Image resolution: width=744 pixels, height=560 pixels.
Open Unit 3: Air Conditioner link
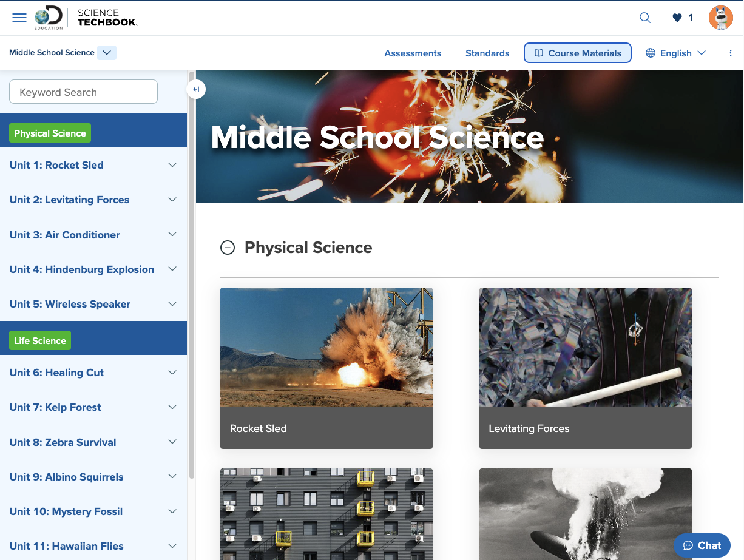click(x=64, y=235)
